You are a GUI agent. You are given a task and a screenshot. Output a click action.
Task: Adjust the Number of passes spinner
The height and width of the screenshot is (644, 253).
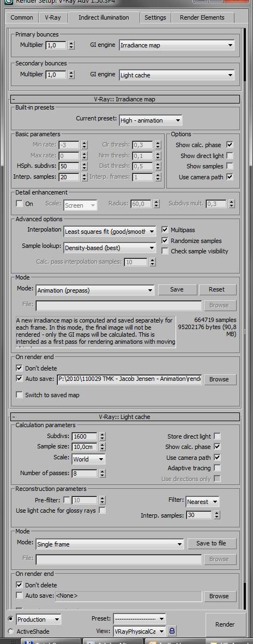(103, 473)
